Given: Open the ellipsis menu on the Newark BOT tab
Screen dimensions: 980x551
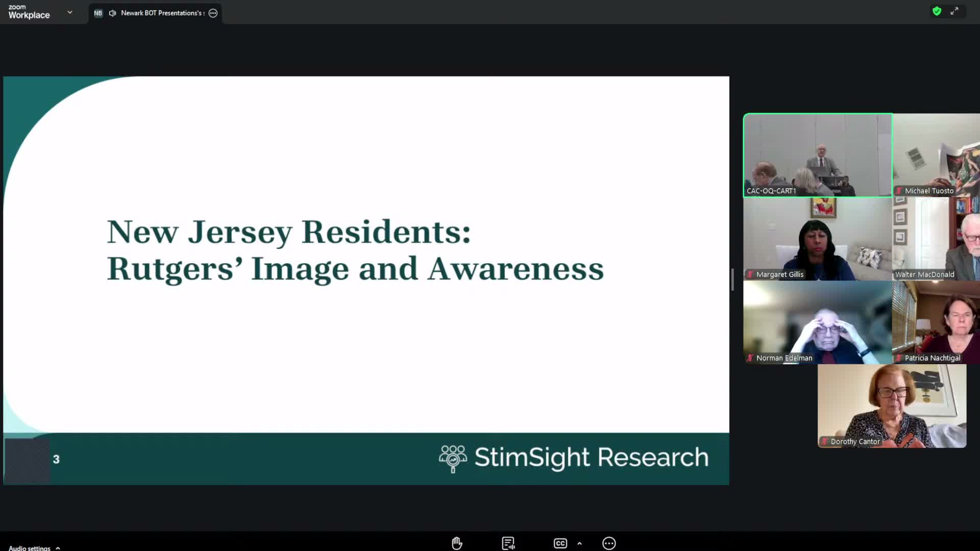Looking at the screenshot, I should (x=213, y=13).
